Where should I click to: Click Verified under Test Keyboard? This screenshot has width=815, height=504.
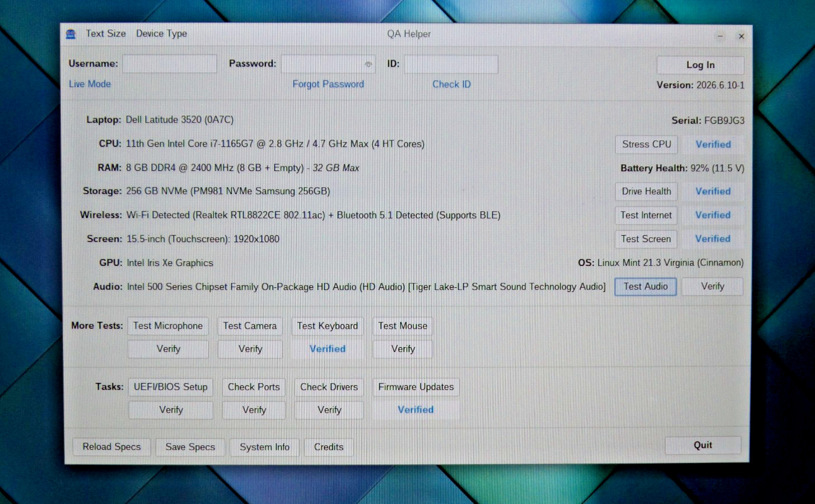[327, 349]
